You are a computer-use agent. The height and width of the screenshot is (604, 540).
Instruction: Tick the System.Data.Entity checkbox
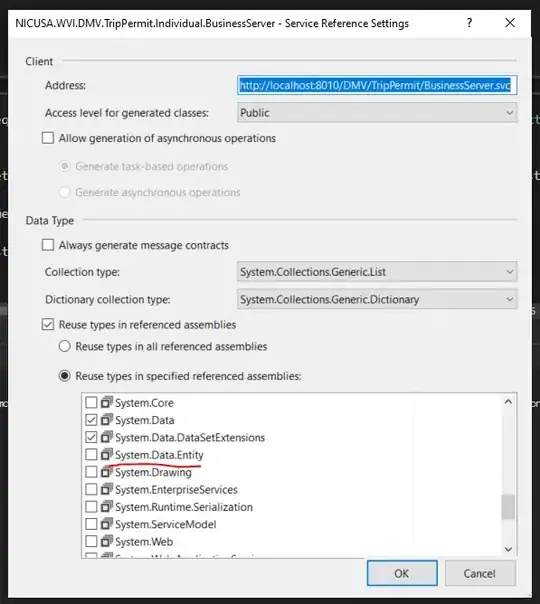91,455
